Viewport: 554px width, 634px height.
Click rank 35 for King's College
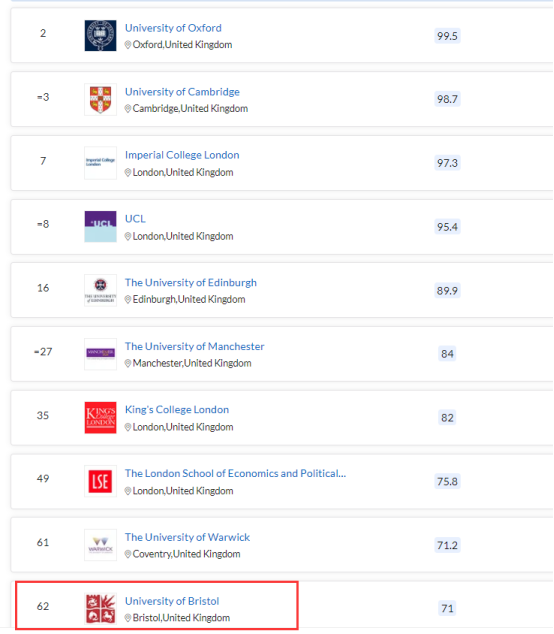pos(43,415)
